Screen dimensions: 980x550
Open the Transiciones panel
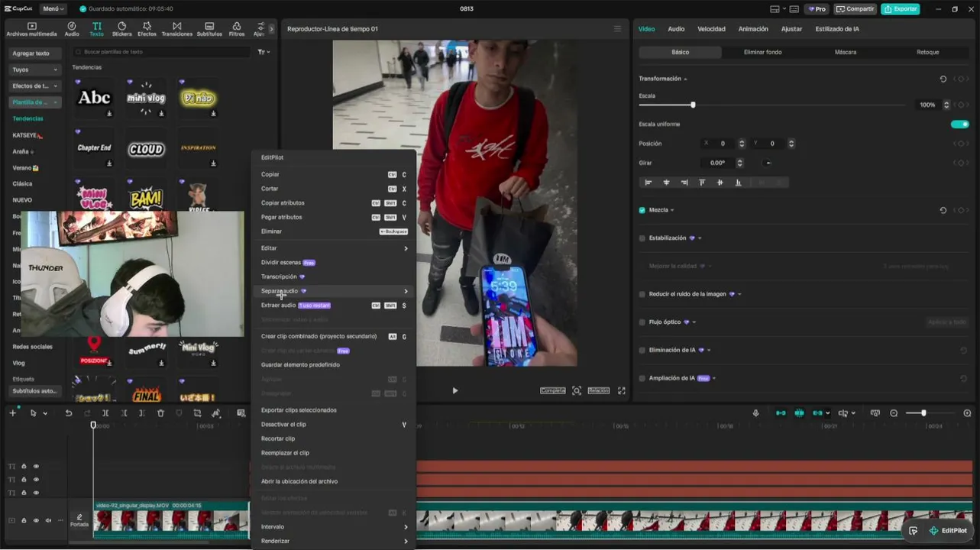(177, 29)
